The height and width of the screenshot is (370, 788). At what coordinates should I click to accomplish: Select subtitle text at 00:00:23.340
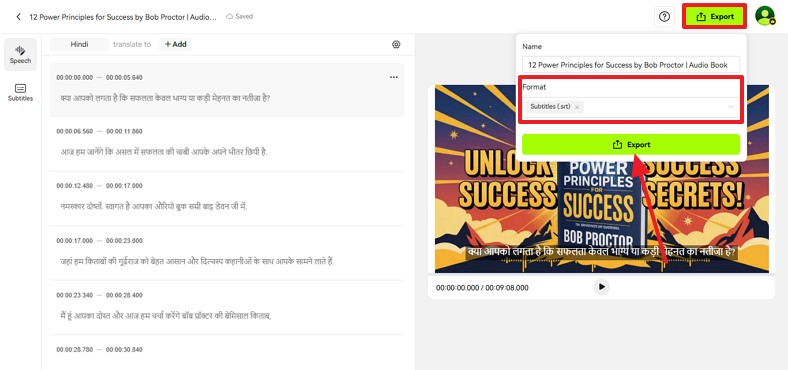pyautogui.click(x=166, y=316)
